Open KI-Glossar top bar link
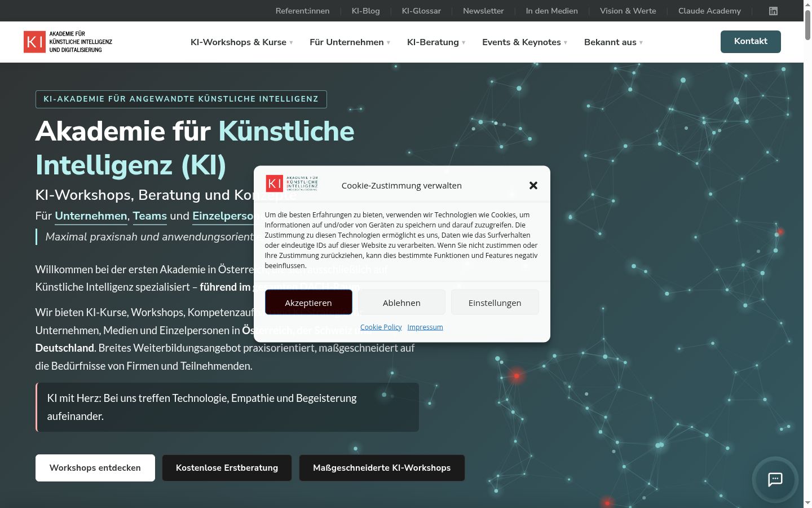812x508 pixels. [421, 11]
